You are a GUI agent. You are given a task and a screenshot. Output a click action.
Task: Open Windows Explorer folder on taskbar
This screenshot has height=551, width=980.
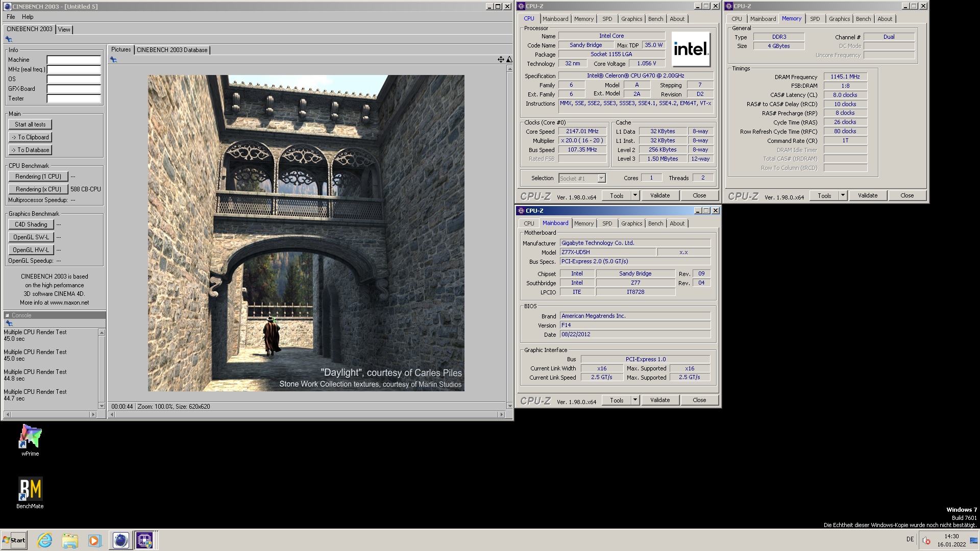[70, 540]
